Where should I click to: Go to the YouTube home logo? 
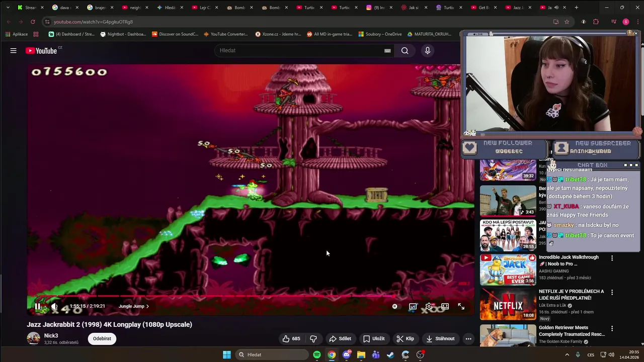pos(42,51)
